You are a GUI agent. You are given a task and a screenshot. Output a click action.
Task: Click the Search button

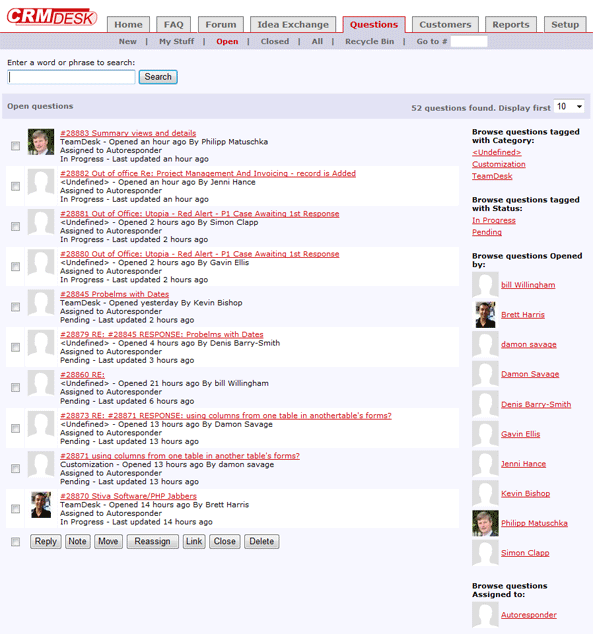[x=158, y=77]
